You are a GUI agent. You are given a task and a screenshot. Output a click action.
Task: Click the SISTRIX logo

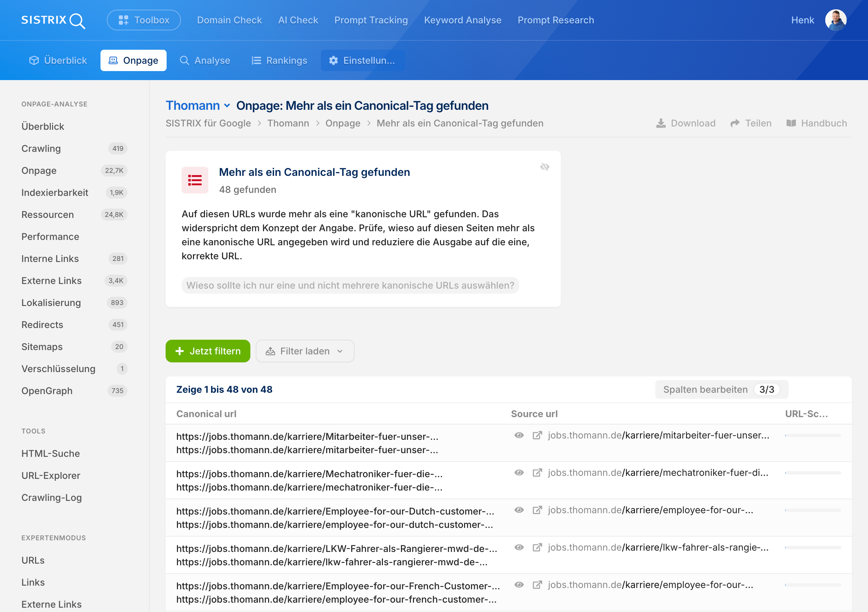coord(53,20)
